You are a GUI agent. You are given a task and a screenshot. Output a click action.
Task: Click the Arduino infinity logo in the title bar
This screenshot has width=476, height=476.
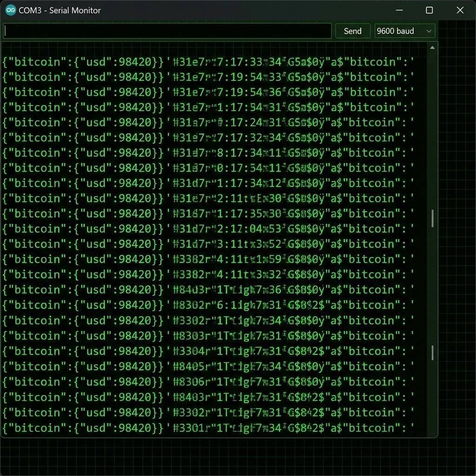(10, 10)
